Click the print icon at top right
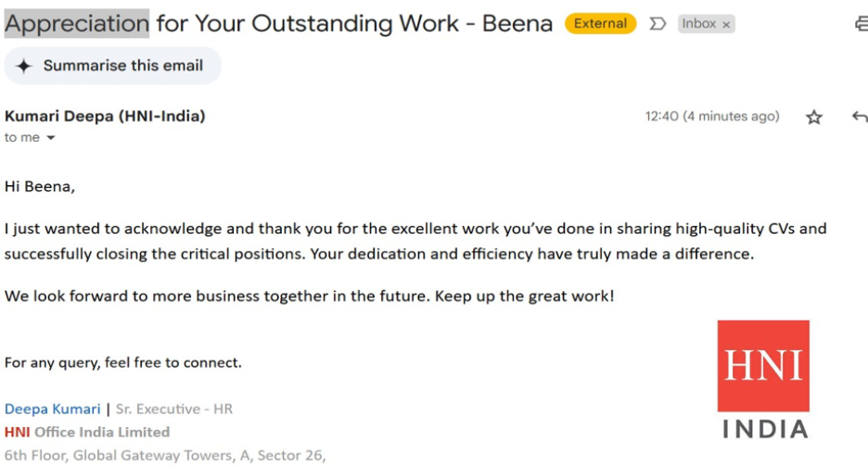This screenshot has width=868, height=467. click(862, 24)
